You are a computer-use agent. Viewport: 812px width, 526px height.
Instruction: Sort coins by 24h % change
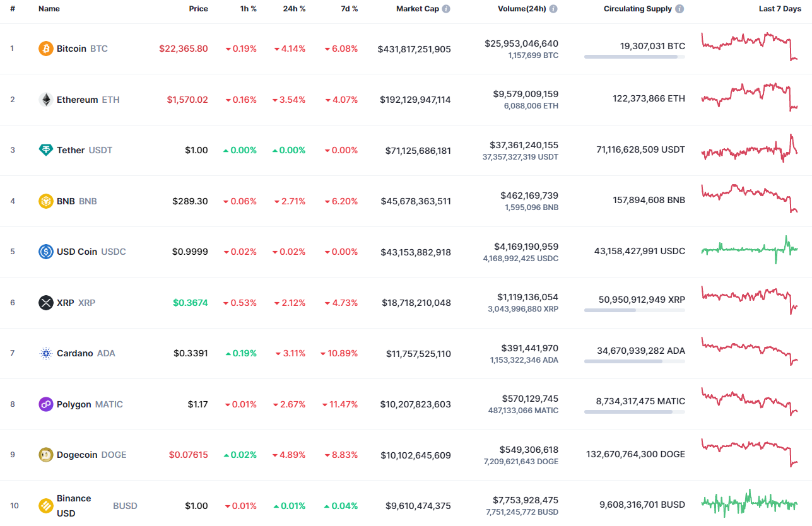coord(294,9)
